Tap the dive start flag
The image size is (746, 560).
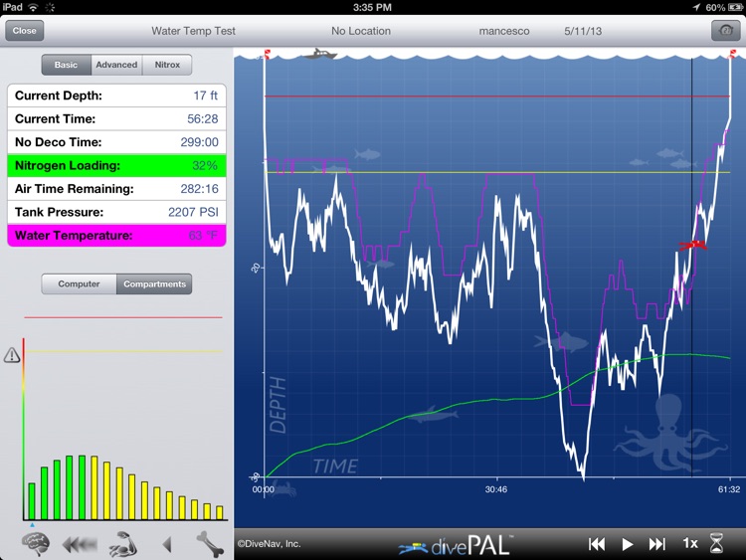tap(267, 54)
